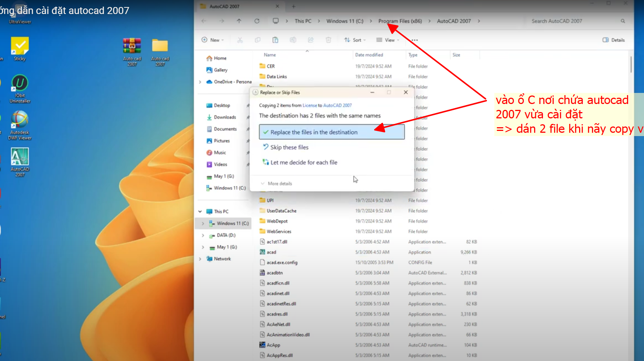Viewport: 644px width, 361px height.
Task: Go forward in File Explorer
Action: tap(222, 21)
